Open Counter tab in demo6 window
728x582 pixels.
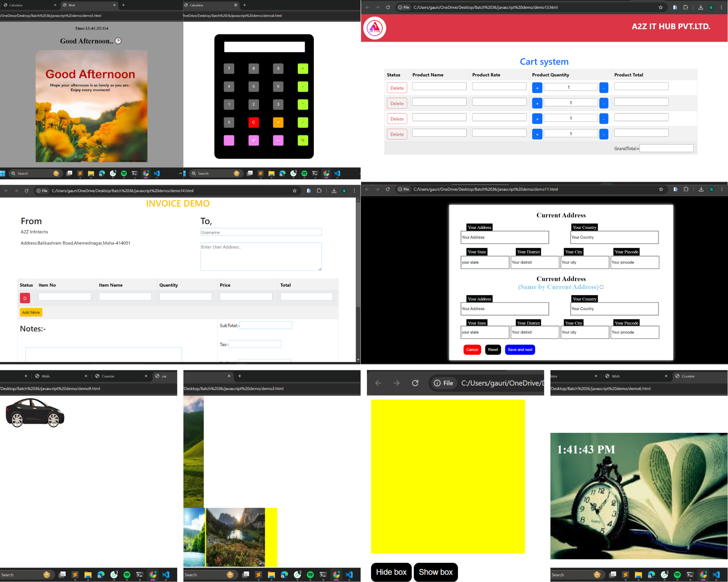(700, 376)
